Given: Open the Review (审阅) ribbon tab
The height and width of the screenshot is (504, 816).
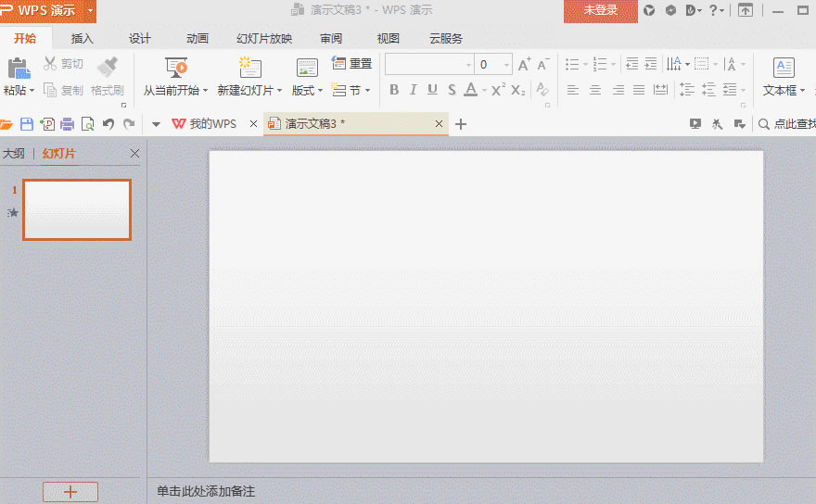Looking at the screenshot, I should (331, 39).
